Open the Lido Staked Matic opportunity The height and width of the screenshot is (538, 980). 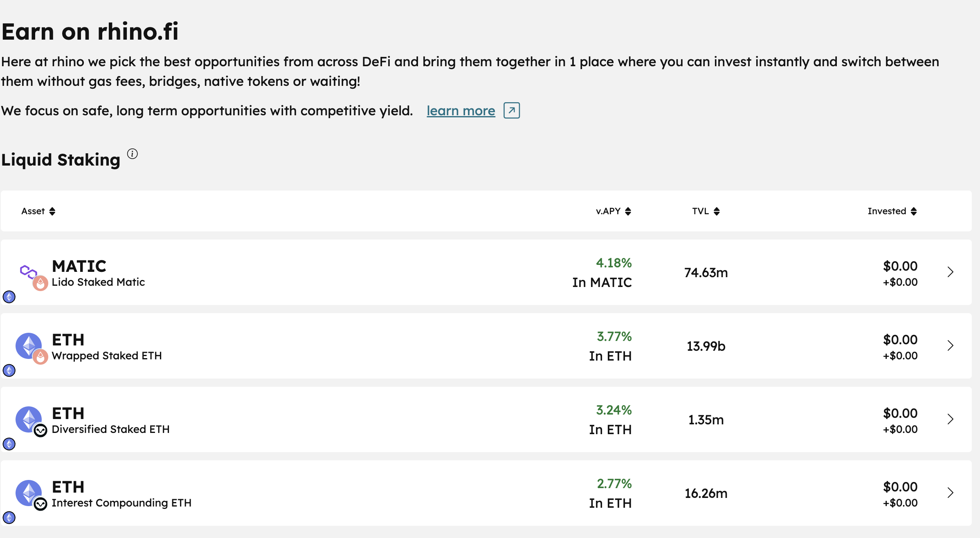click(486, 272)
